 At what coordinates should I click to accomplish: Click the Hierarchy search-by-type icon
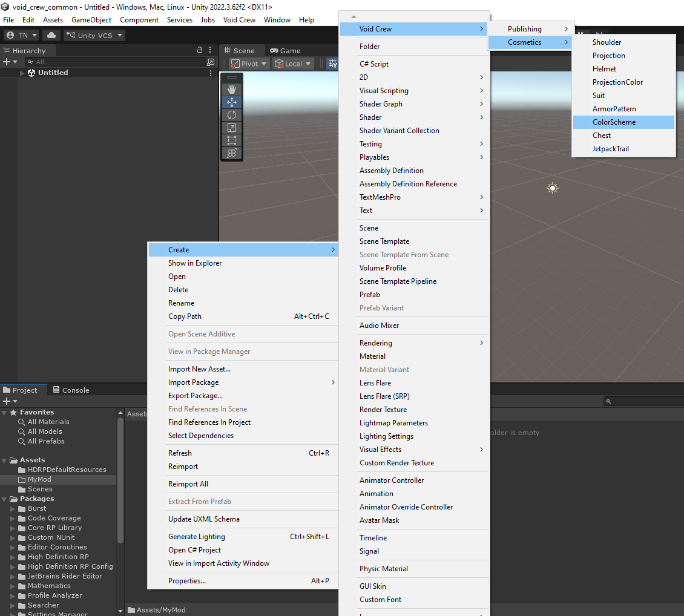pyautogui.click(x=210, y=62)
